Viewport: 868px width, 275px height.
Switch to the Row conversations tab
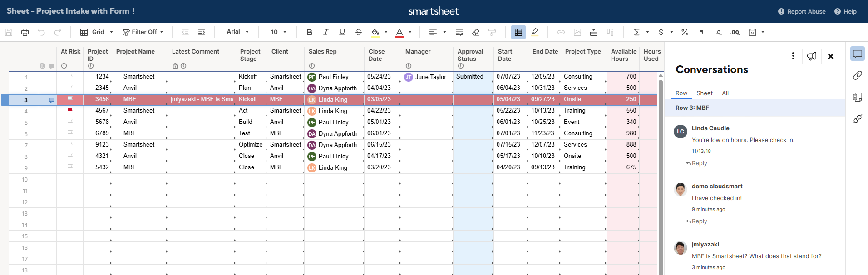click(681, 93)
